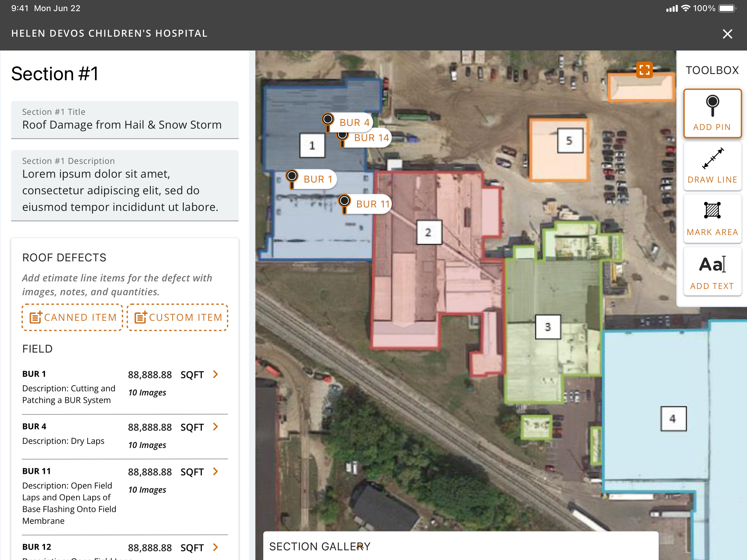This screenshot has height=560, width=747.
Task: Tap the BUR 4 map pin
Action: tap(327, 122)
